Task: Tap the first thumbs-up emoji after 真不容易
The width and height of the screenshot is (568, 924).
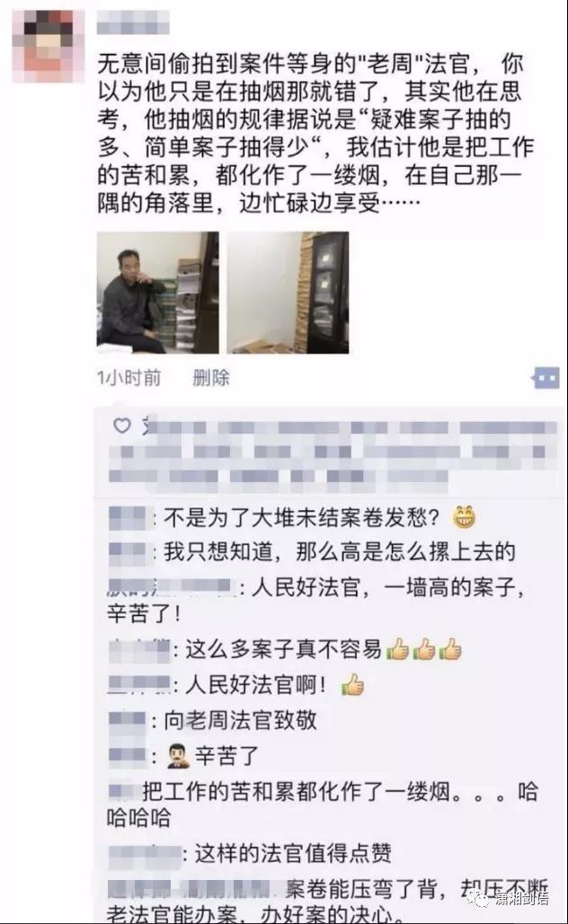Action: click(398, 650)
